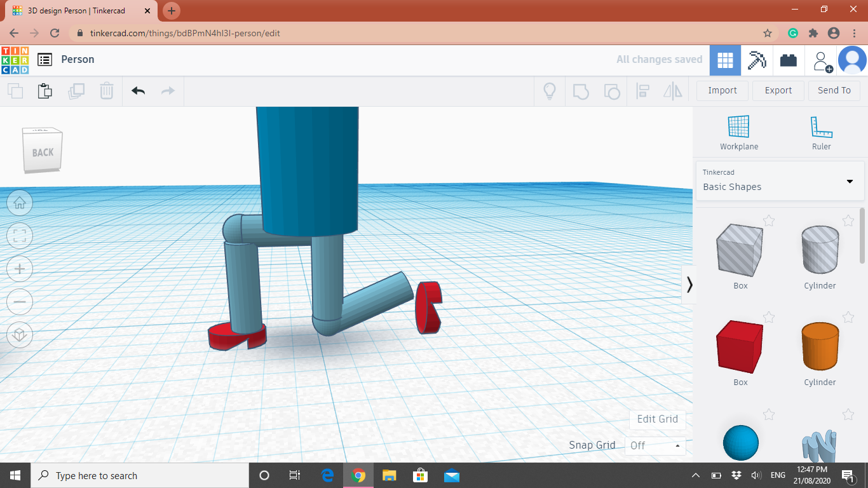Show hidden system tray icons
Image resolution: width=868 pixels, height=488 pixels.
click(x=696, y=475)
